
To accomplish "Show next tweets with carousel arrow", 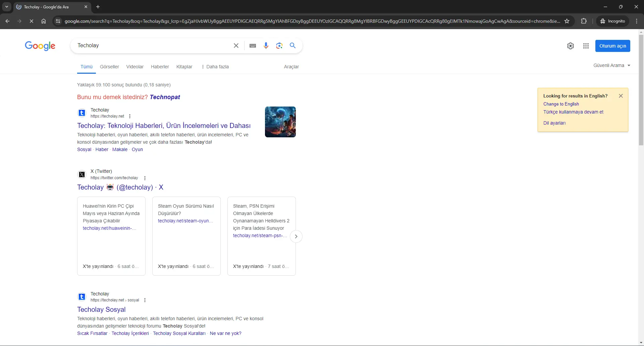I will [x=296, y=236].
